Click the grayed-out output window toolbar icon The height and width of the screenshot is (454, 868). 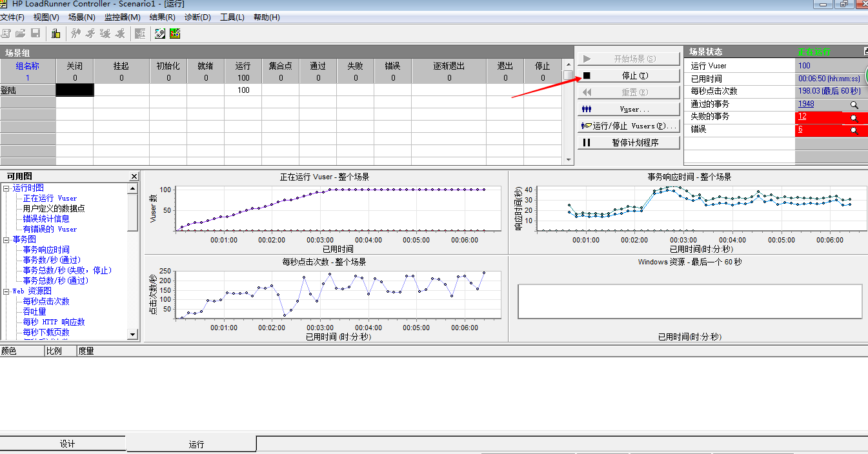point(140,33)
